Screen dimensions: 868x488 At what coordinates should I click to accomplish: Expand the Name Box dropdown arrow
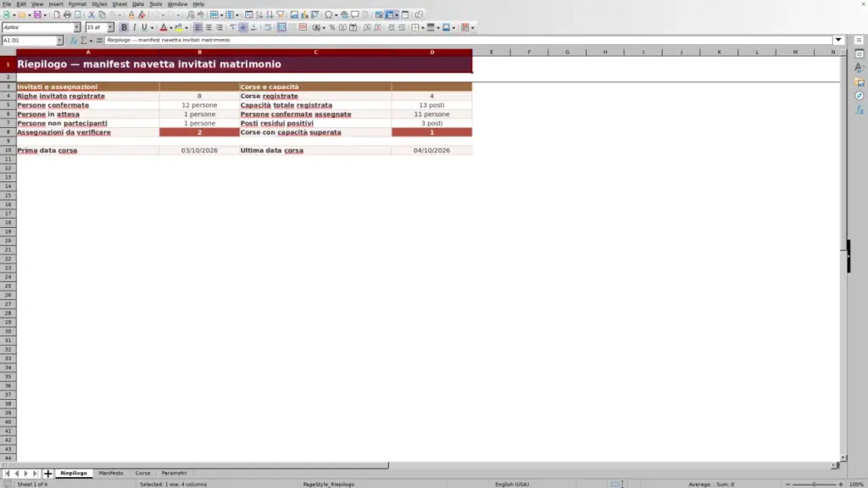coord(60,41)
